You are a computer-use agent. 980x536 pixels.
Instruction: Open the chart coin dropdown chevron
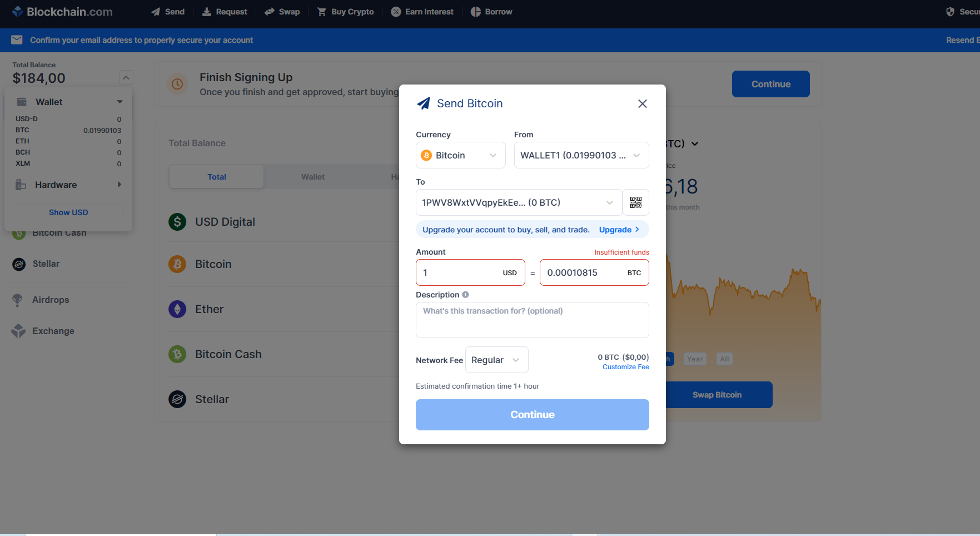695,144
